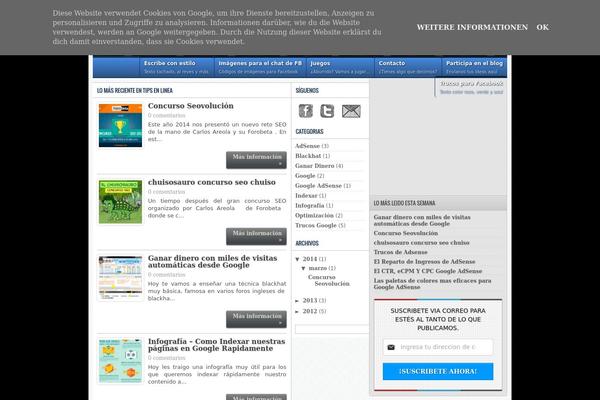
Task: Open 0 comentarios under chuisosauro post
Action: coord(166,192)
